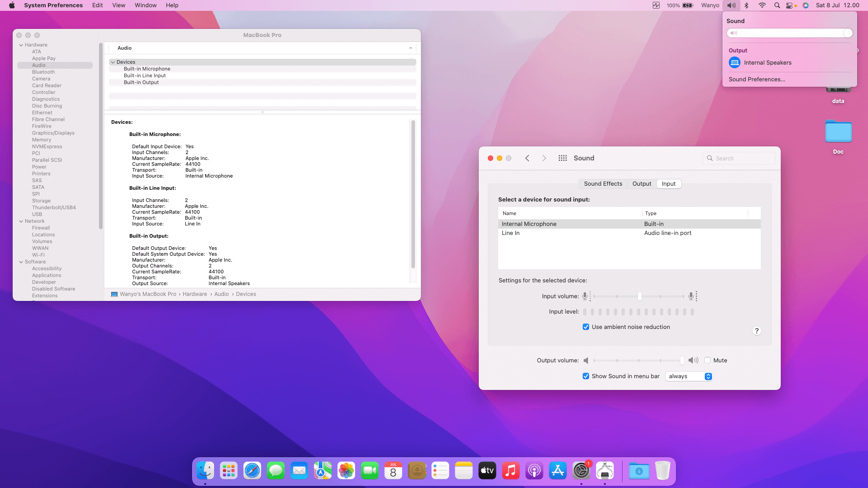Select Line In input device
The width and height of the screenshot is (868, 488).
coord(511,233)
